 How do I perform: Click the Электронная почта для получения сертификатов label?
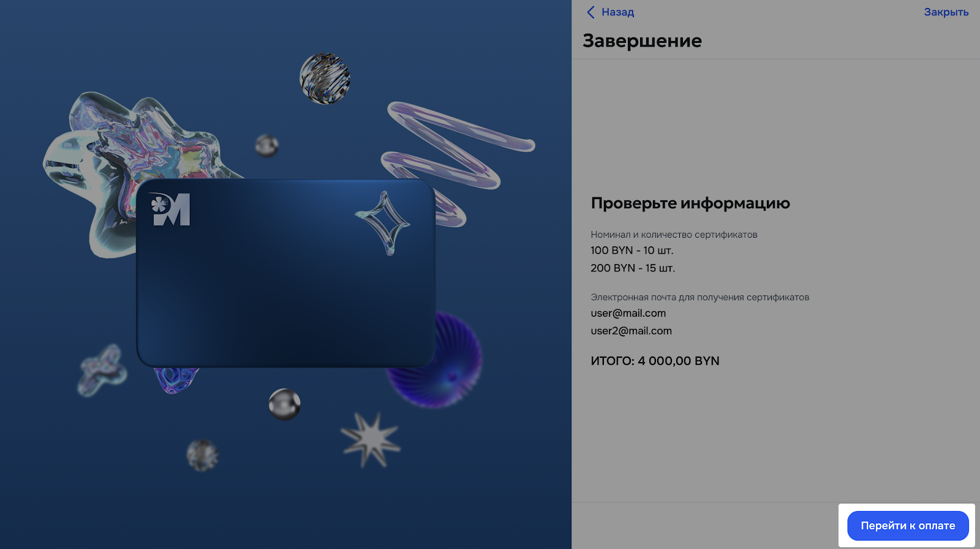700,297
